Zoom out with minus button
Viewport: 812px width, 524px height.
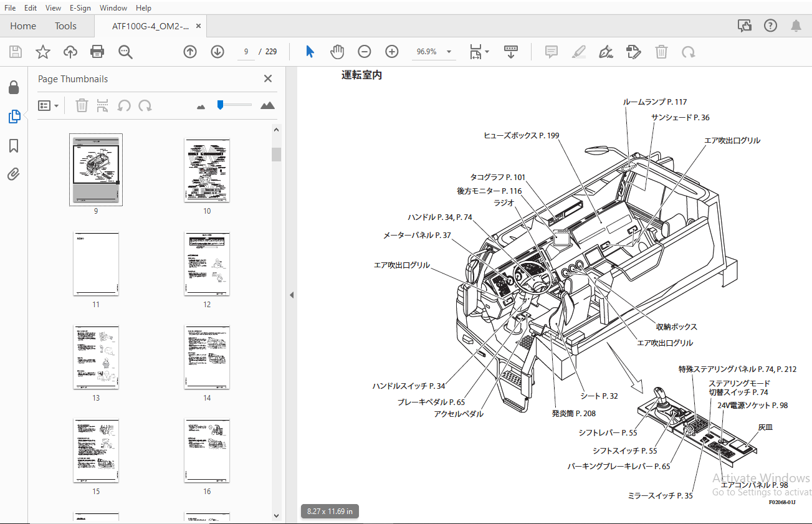point(365,52)
